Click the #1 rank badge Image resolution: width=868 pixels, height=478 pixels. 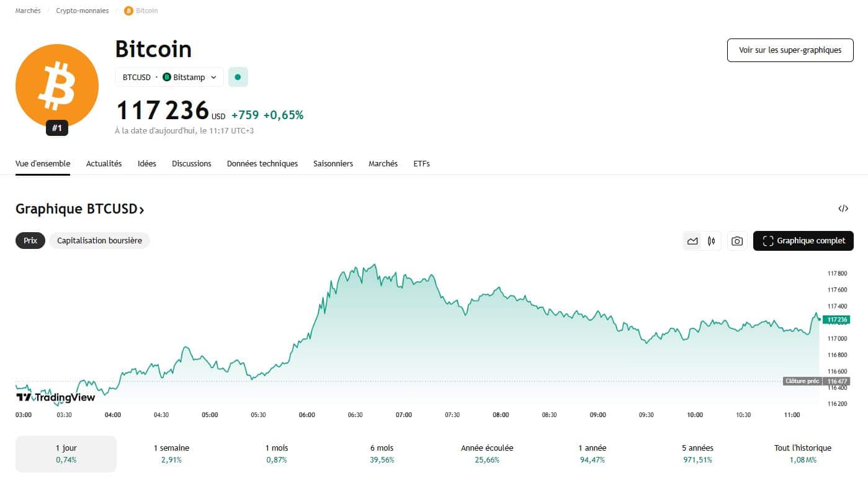(x=57, y=128)
